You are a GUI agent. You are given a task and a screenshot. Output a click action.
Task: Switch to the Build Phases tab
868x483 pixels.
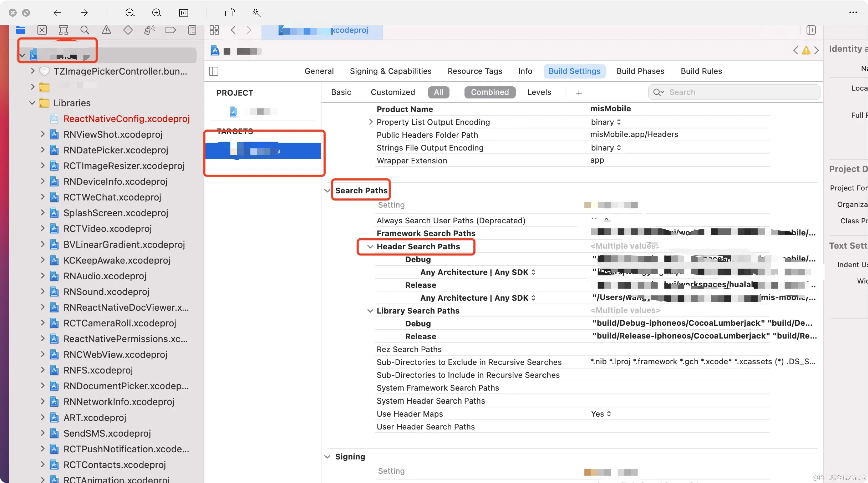point(640,71)
